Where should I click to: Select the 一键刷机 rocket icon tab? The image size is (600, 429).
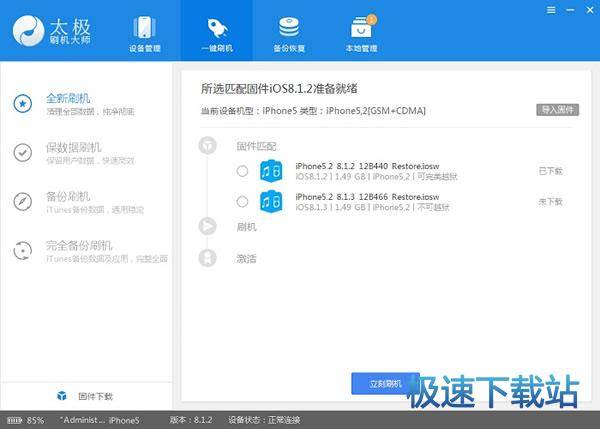point(217,28)
